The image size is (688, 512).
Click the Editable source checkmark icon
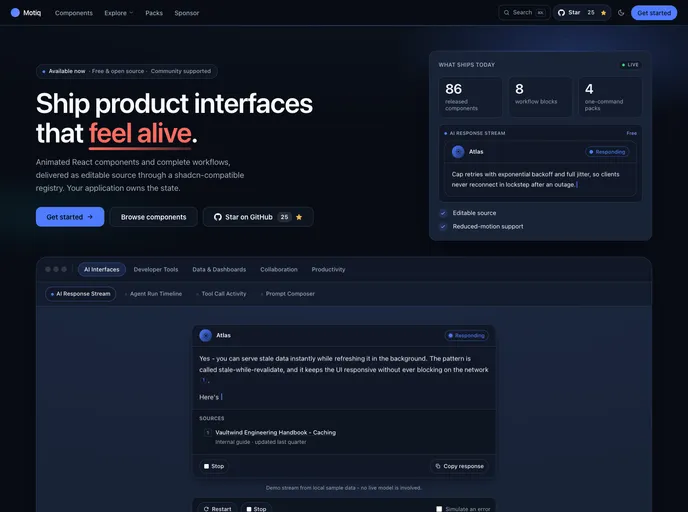coord(443,213)
